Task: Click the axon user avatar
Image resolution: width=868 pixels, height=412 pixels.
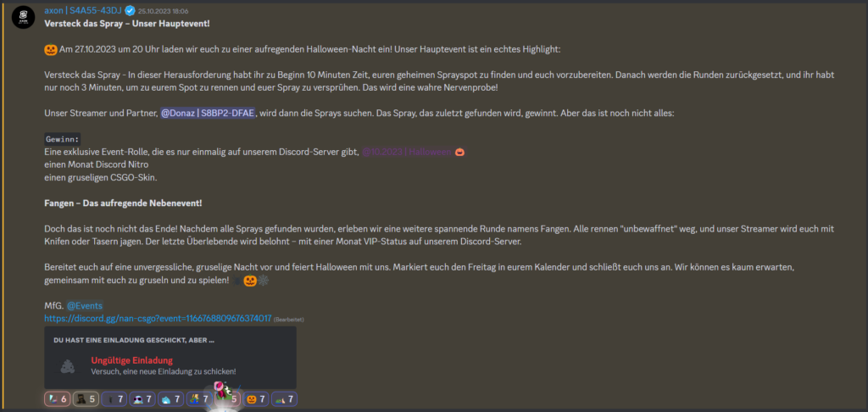Action: point(23,18)
